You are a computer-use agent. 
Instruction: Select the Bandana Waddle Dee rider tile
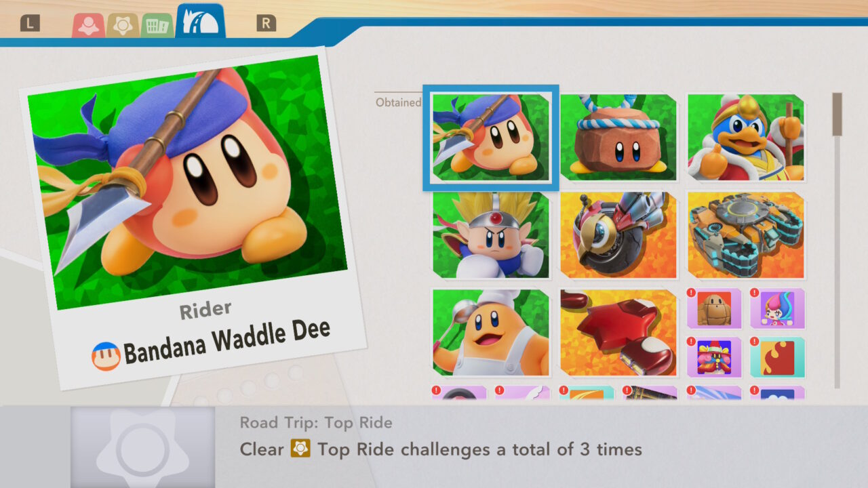[x=491, y=138]
